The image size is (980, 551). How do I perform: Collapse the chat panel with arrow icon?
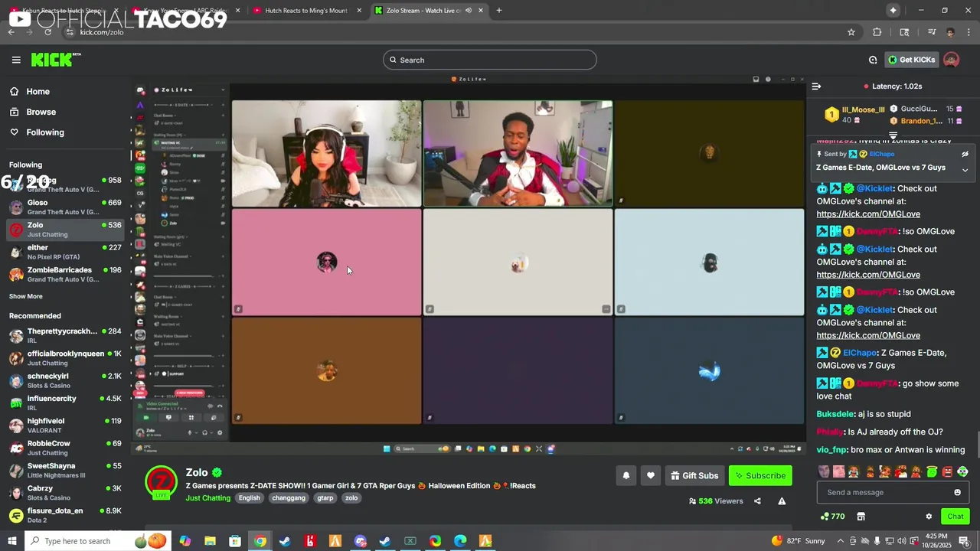click(816, 86)
